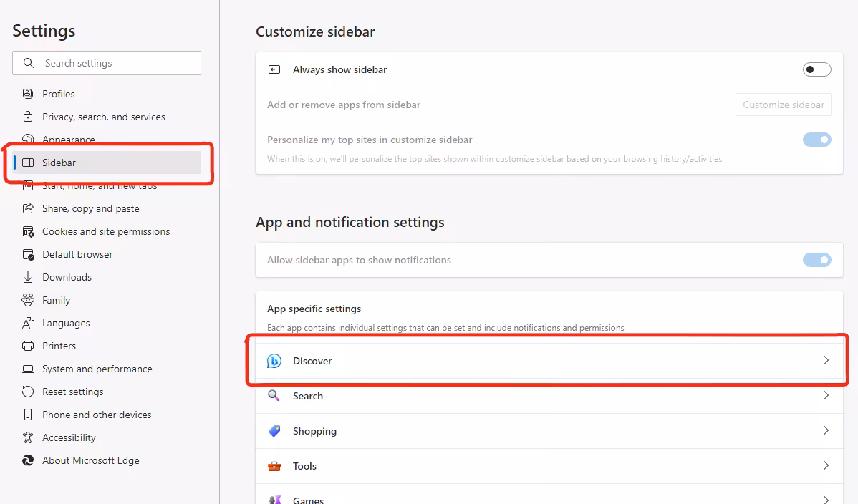
Task: Click Add or remove apps from sidebar text
Action: click(x=344, y=105)
